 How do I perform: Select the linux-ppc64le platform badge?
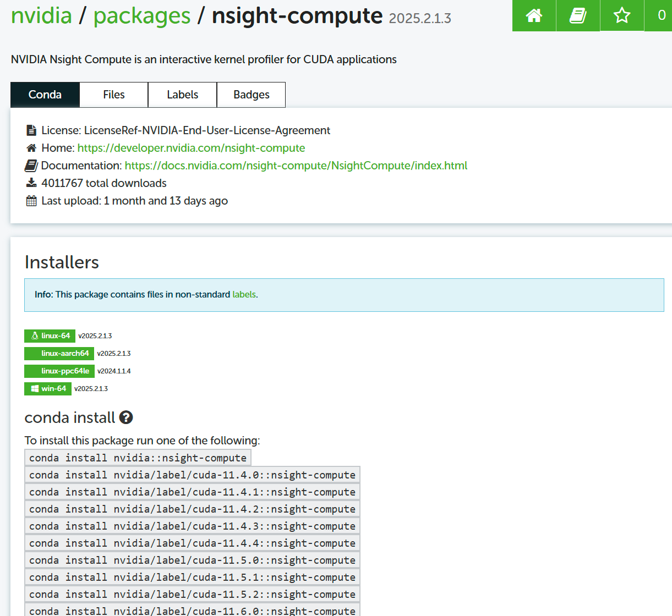59,371
